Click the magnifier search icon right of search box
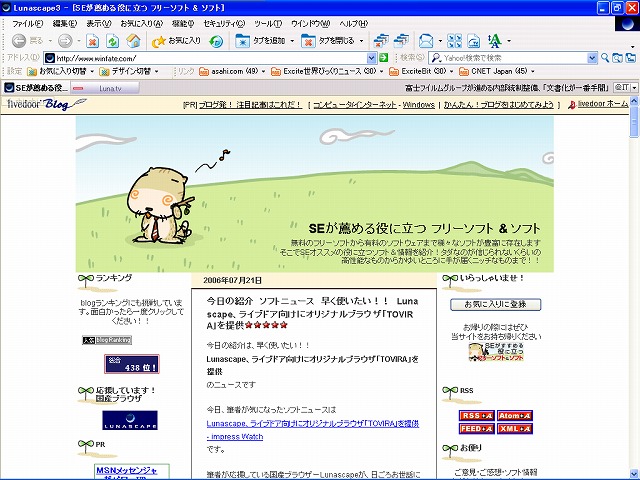 (605, 58)
